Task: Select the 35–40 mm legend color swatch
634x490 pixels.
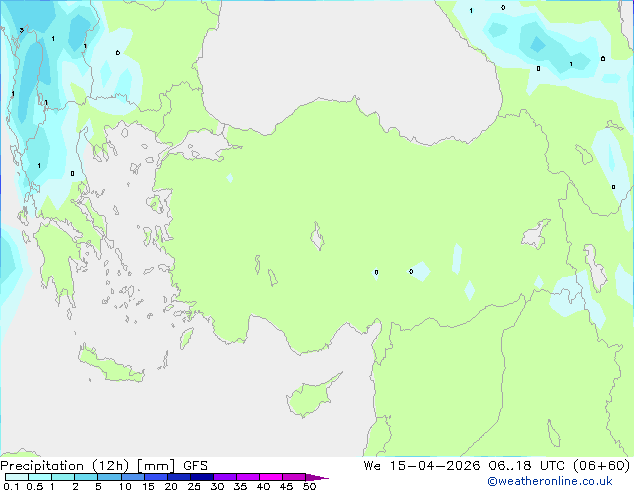Action: point(248,477)
